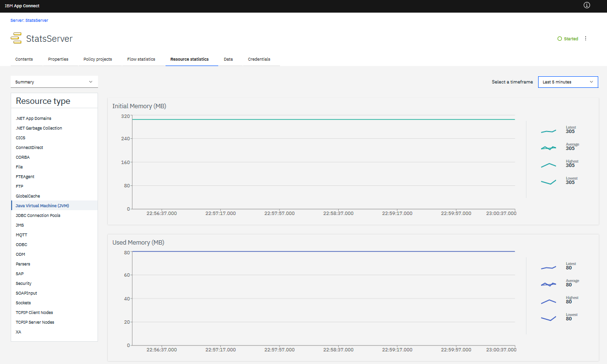Select FTEAgent resource type
607x364 pixels.
tap(54, 177)
